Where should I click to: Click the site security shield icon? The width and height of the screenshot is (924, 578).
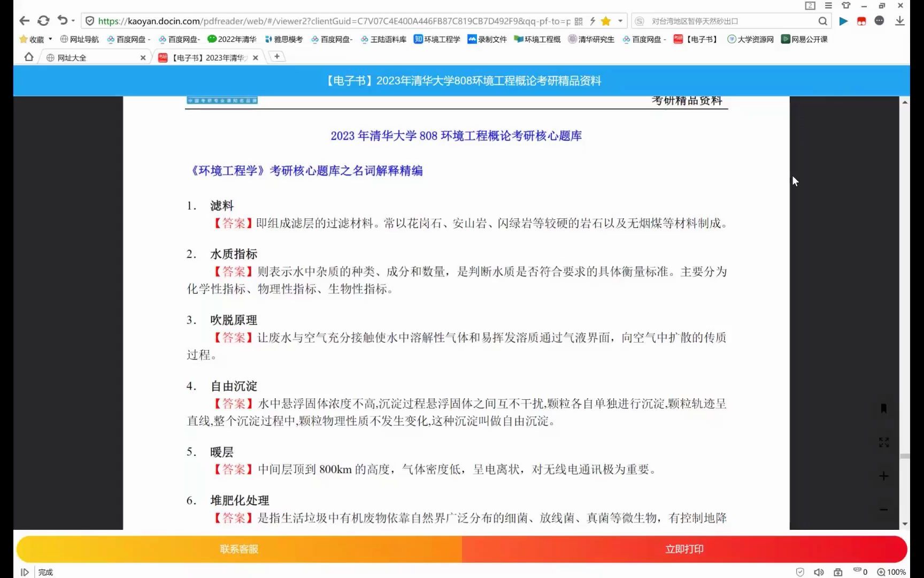click(90, 21)
